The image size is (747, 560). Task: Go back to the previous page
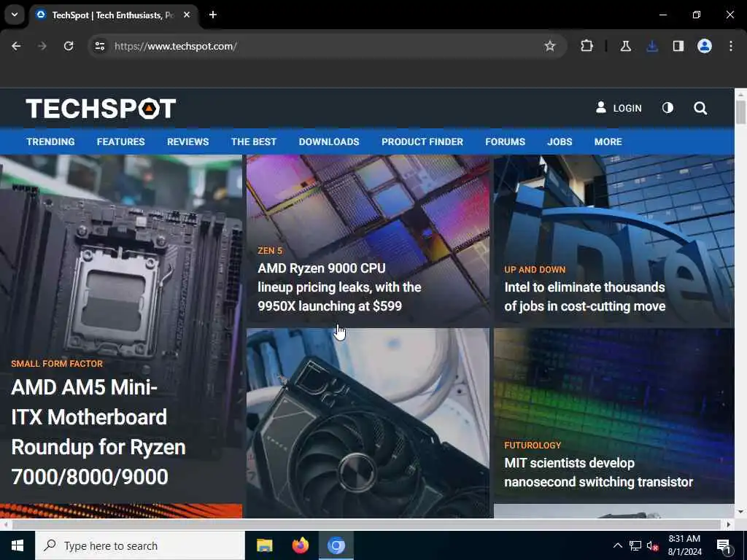(x=16, y=46)
